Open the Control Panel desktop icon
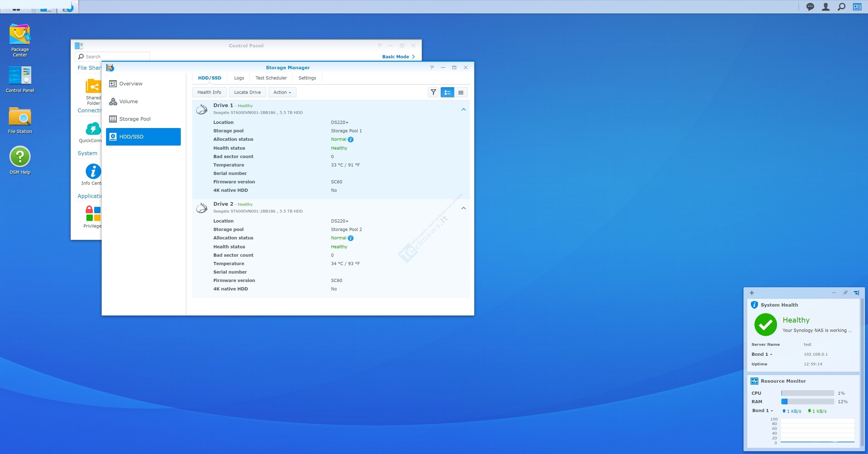The image size is (868, 454). coord(20,80)
